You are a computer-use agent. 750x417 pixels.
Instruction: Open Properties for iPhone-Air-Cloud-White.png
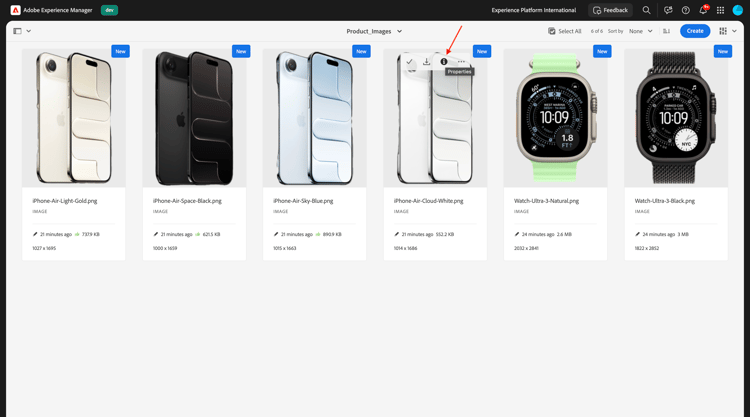click(x=444, y=62)
